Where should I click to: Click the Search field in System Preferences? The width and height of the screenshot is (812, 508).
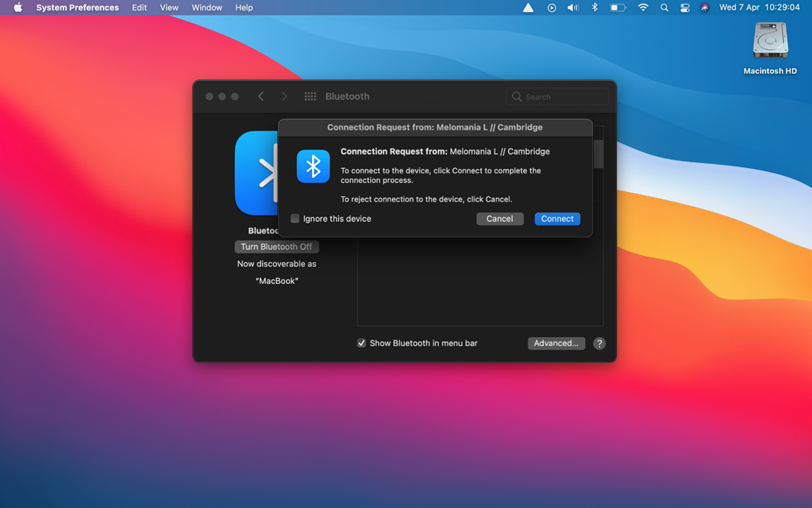click(564, 96)
